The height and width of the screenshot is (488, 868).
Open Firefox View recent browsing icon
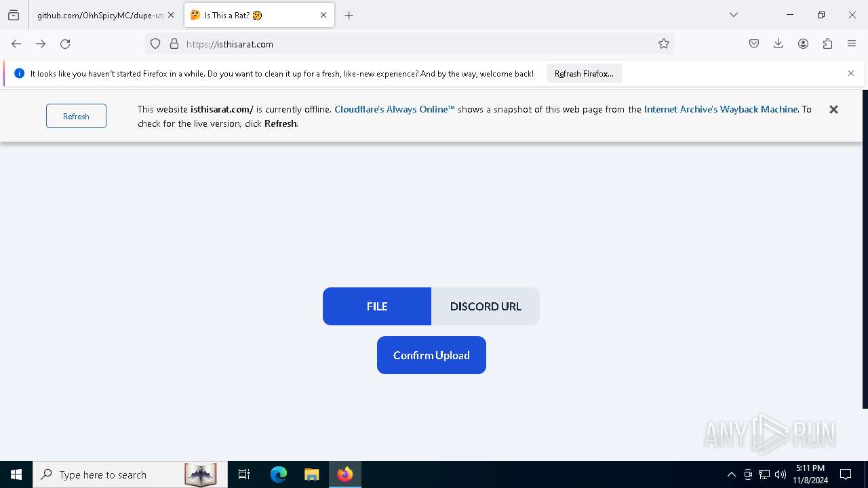14,15
